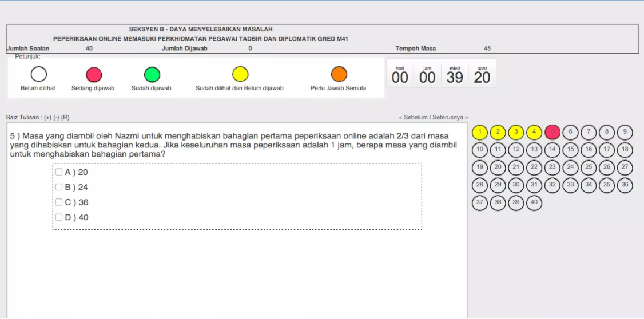
Task: Open question 31 circle
Action: [x=534, y=185]
